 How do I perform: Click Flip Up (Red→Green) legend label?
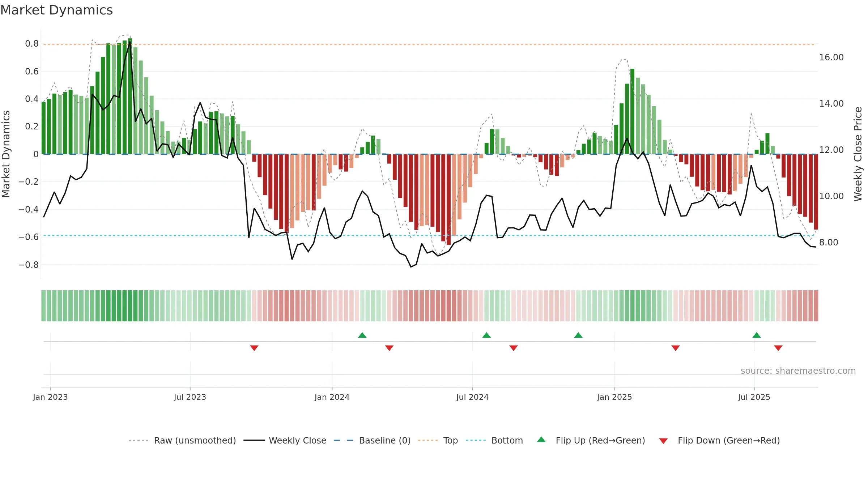click(600, 440)
